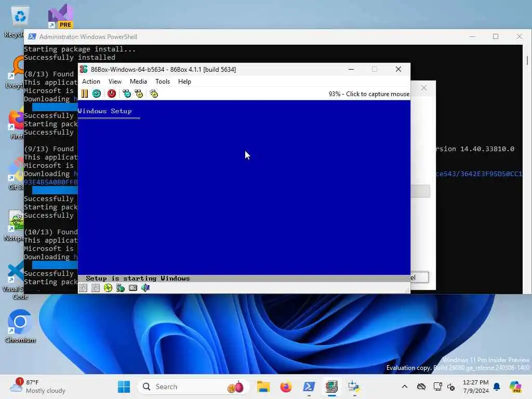Click the PowerShell vertical scrollbar
Viewport: 532px width, 399px height.
[527, 169]
